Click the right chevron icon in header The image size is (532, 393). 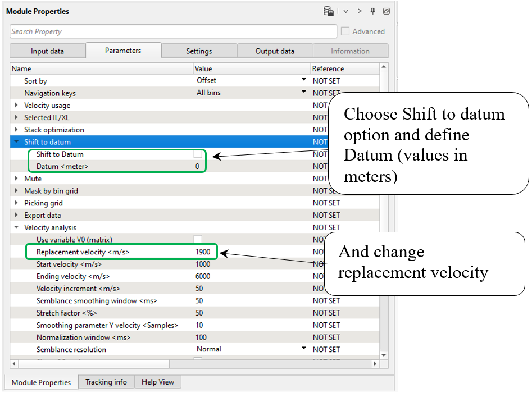tap(360, 11)
